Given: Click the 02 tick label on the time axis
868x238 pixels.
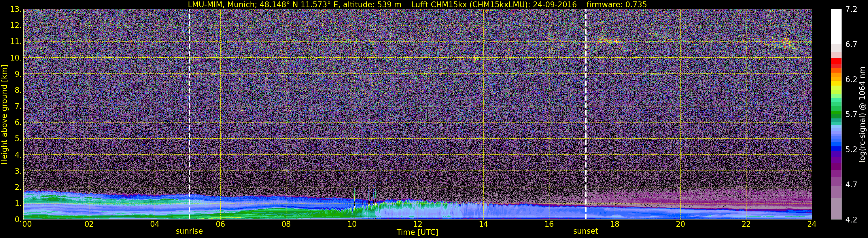Looking at the screenshot, I should 89,224.
